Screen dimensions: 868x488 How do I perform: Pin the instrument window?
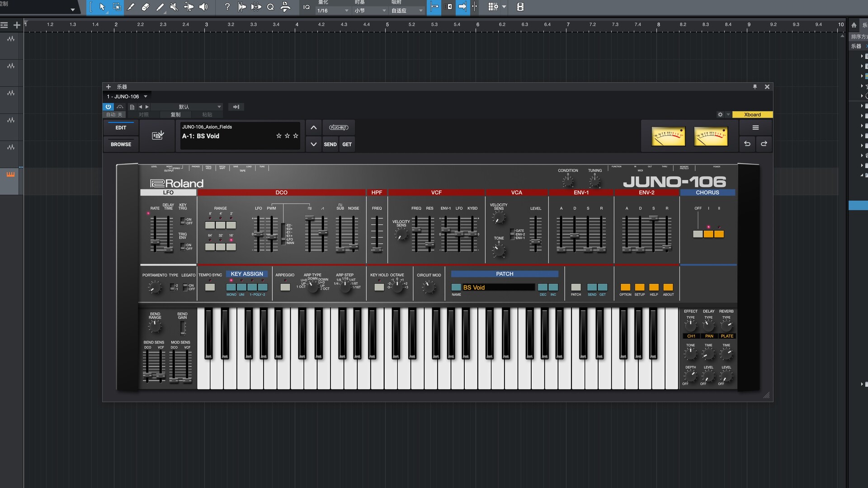pos(755,87)
